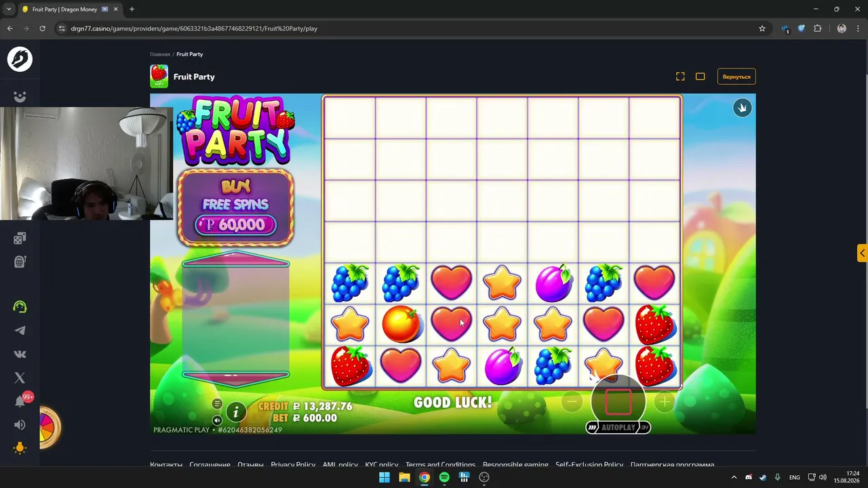
Task: Open Spotify from the taskbar
Action: click(444, 477)
